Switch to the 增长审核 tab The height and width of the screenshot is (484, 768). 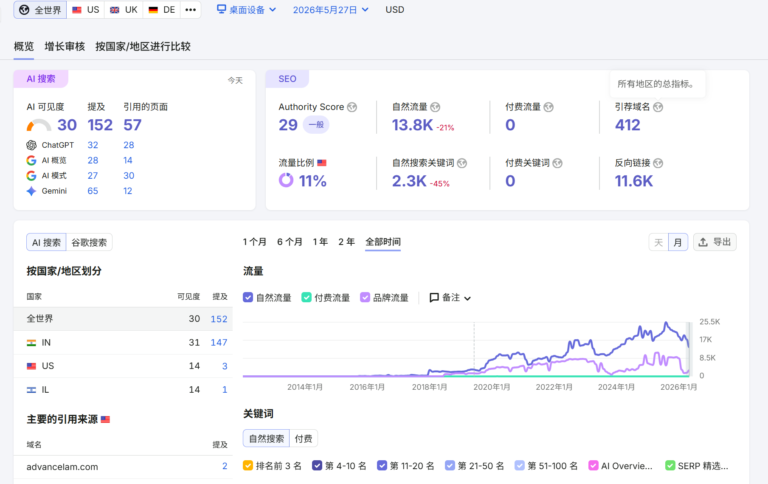(x=65, y=47)
